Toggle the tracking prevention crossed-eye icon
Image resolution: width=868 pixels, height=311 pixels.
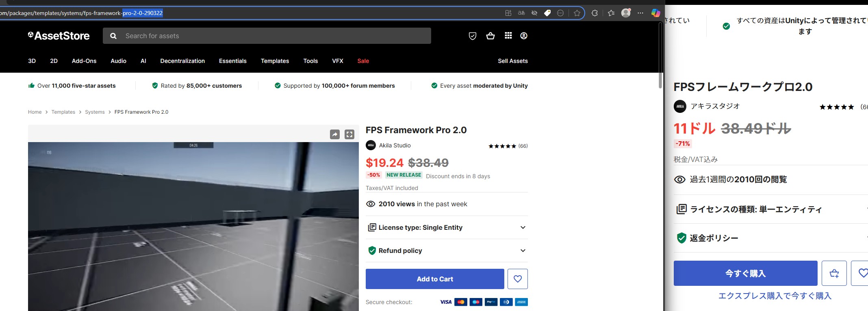click(534, 13)
